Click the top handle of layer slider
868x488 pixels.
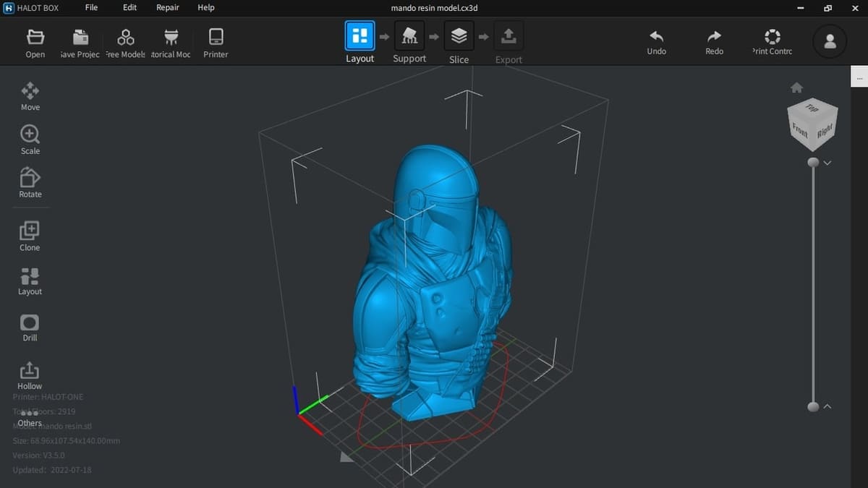click(x=813, y=163)
